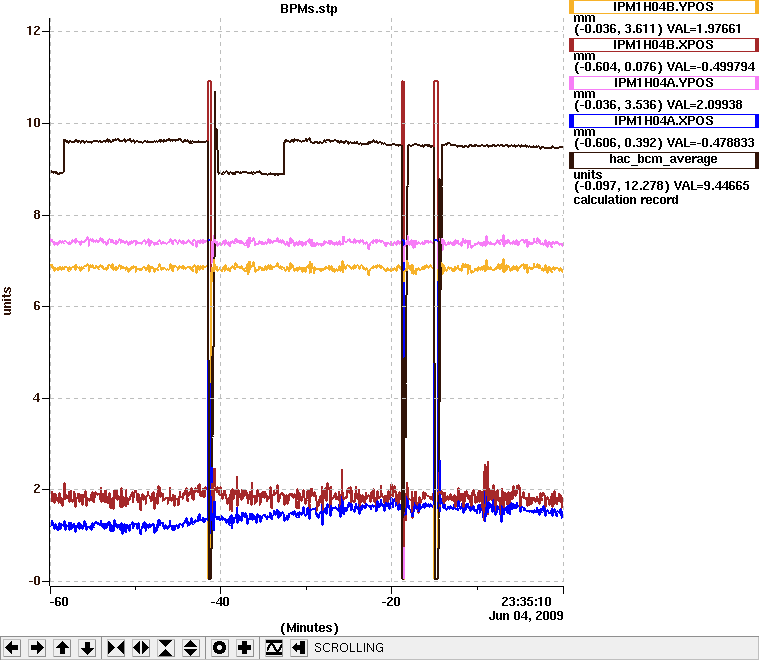
Task: Zoom out horizontally with the outward triangles icon
Action: tap(141, 647)
